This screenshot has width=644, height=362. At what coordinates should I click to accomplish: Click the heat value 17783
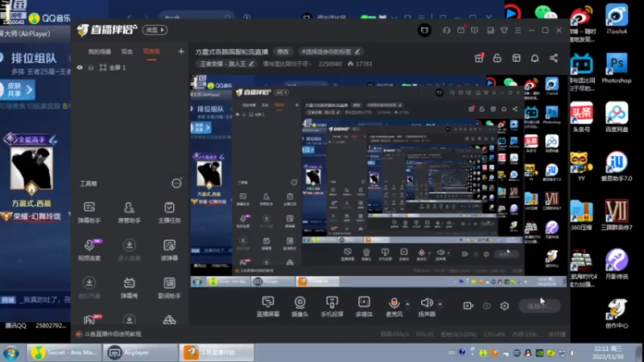coord(364,64)
